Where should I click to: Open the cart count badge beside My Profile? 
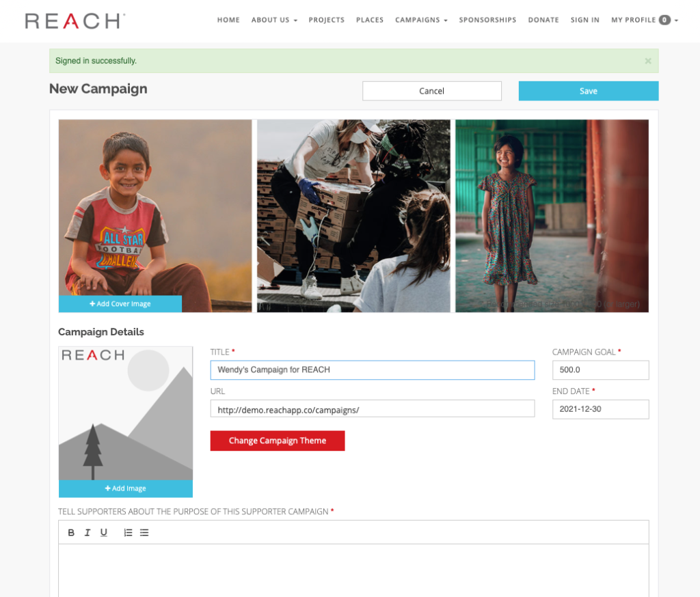pos(664,20)
